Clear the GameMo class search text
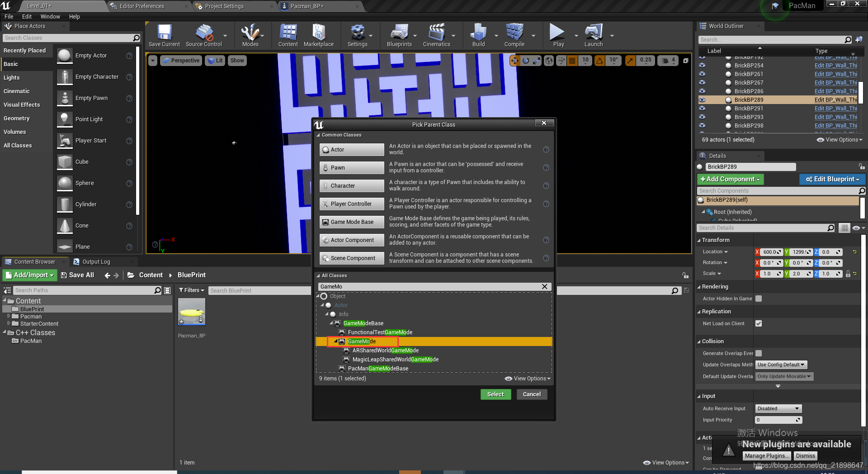868x474 pixels. [545, 287]
